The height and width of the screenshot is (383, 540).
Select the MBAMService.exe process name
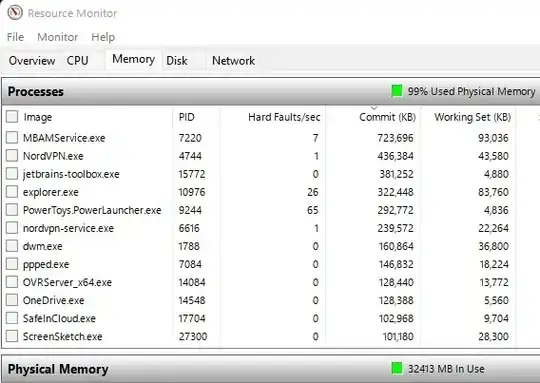(x=64, y=138)
